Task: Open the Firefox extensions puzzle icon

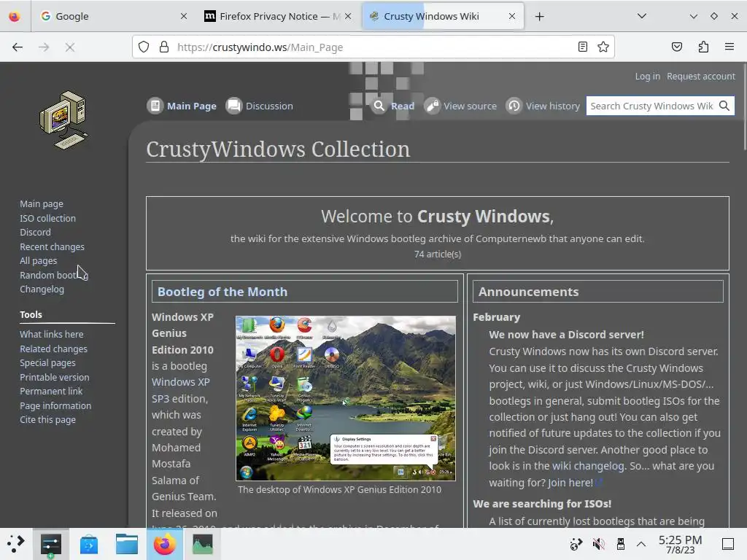Action: (703, 47)
